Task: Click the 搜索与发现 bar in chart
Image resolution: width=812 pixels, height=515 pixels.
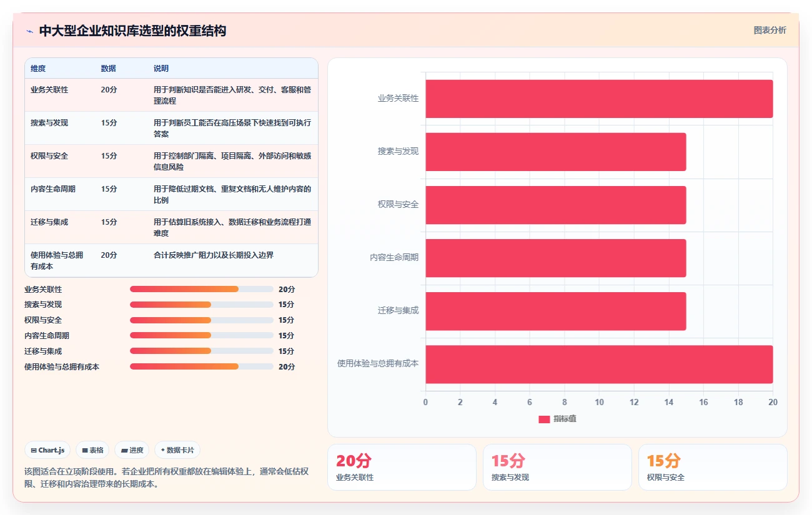Action: [556, 152]
